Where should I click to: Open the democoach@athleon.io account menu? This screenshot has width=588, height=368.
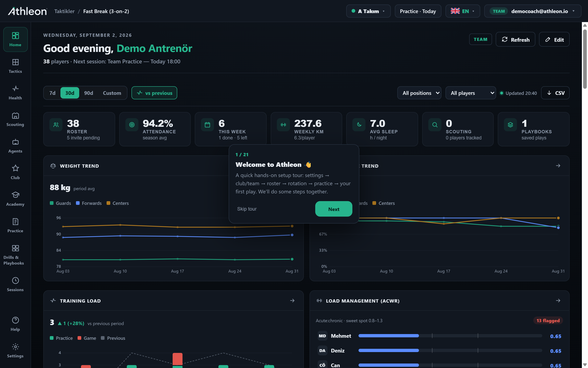coord(533,11)
